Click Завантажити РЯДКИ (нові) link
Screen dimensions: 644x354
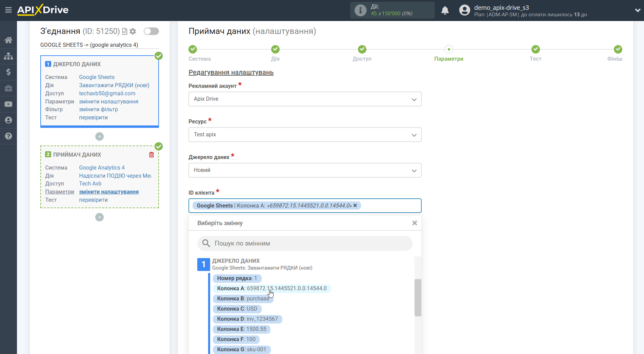click(x=114, y=85)
